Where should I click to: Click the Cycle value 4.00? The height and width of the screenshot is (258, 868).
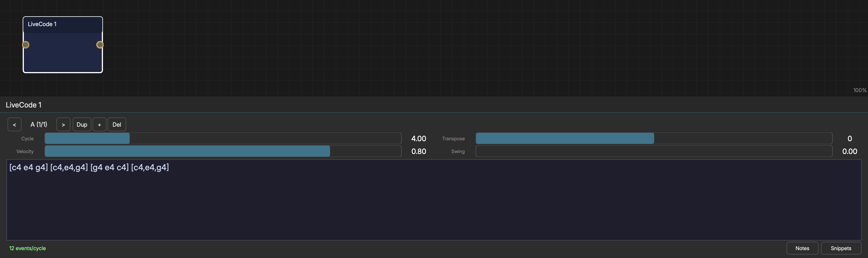419,139
